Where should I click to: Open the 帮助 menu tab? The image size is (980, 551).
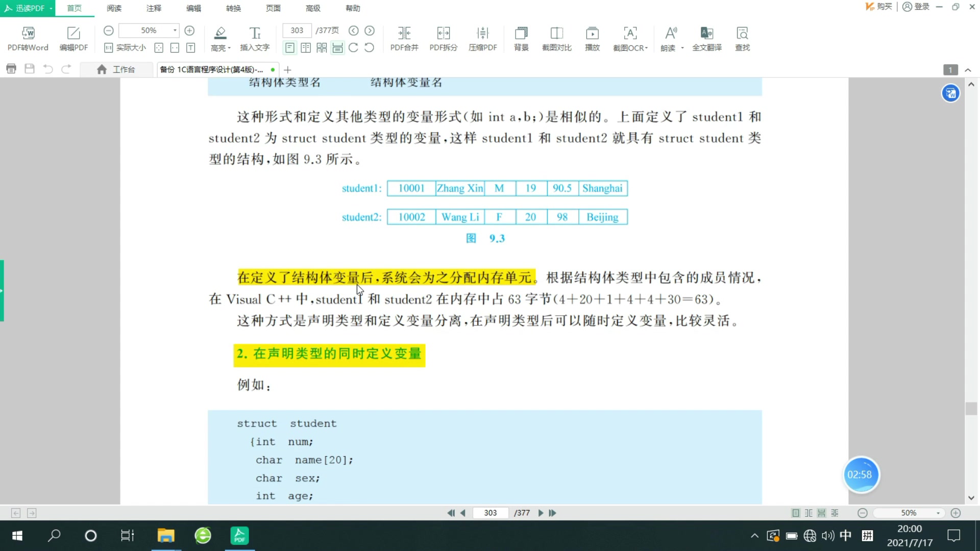coord(353,8)
